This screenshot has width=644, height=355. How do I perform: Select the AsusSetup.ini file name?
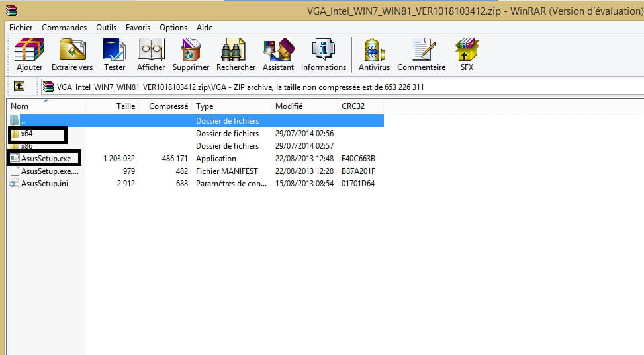point(45,184)
